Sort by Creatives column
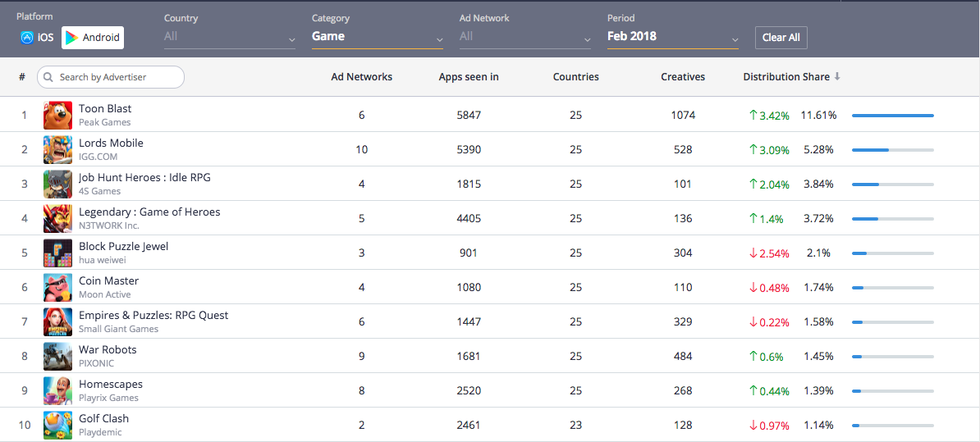 point(683,77)
